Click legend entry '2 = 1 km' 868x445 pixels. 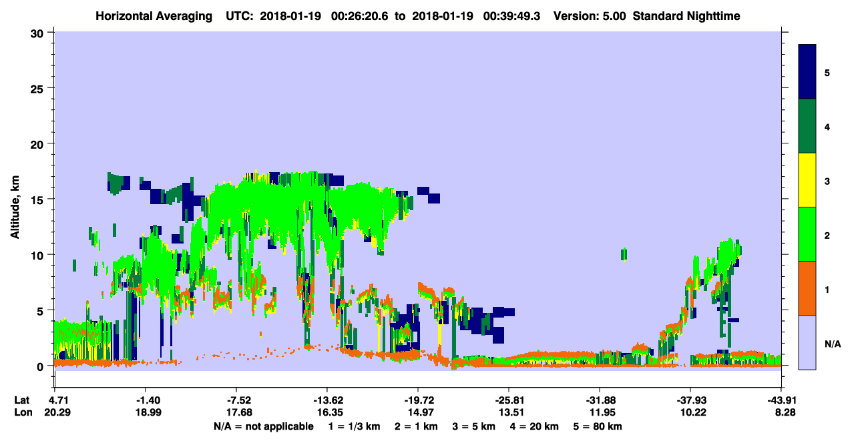pos(417,426)
